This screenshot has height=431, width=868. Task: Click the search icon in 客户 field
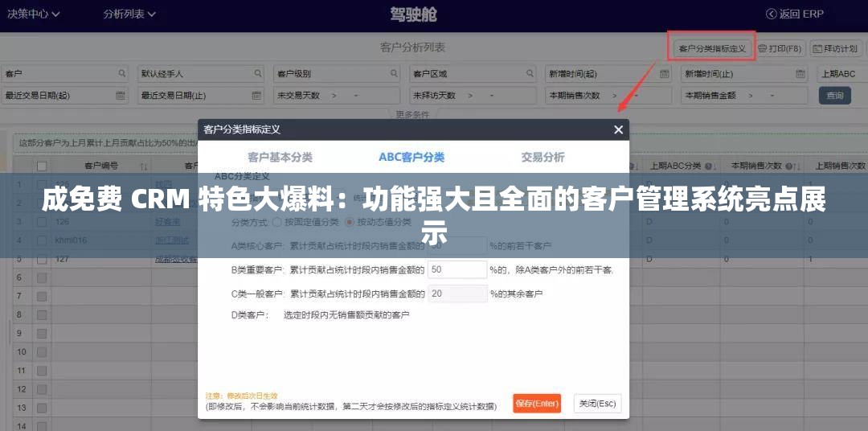tap(122, 73)
